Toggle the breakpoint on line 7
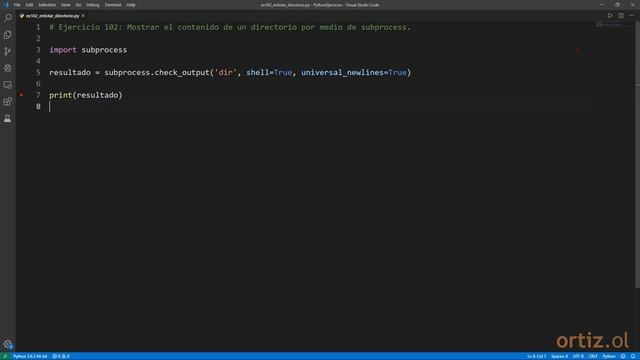640x360 pixels. click(21, 95)
